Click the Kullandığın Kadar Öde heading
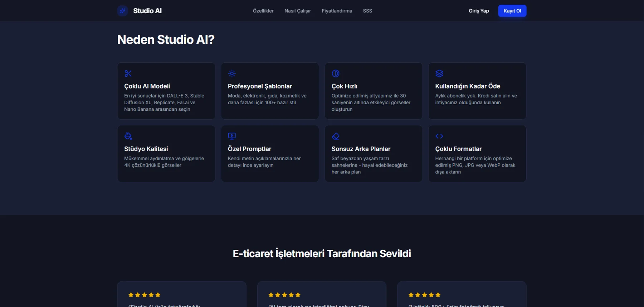Viewport: 644px width, 307px height. (x=468, y=86)
